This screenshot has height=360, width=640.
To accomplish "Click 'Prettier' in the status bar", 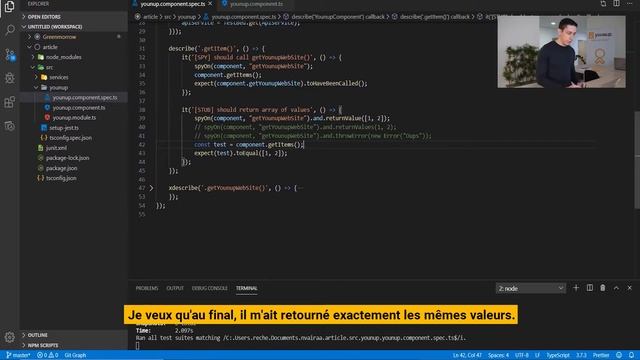I will (601, 355).
